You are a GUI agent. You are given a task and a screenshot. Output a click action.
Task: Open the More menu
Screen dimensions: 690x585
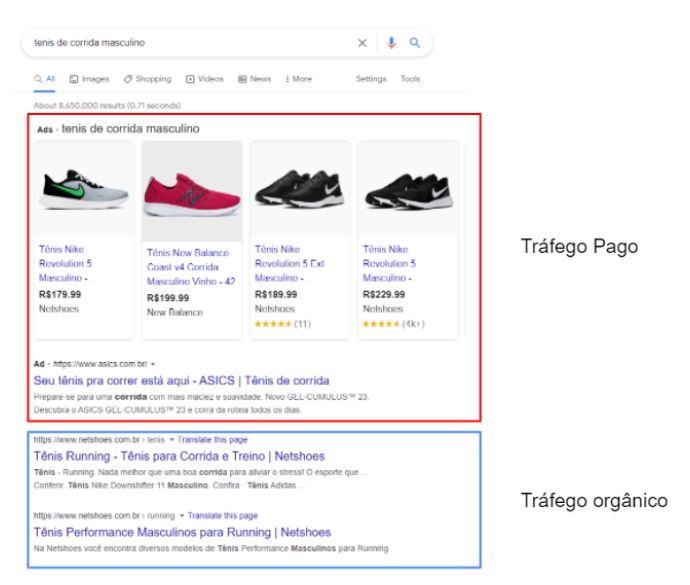coord(298,79)
